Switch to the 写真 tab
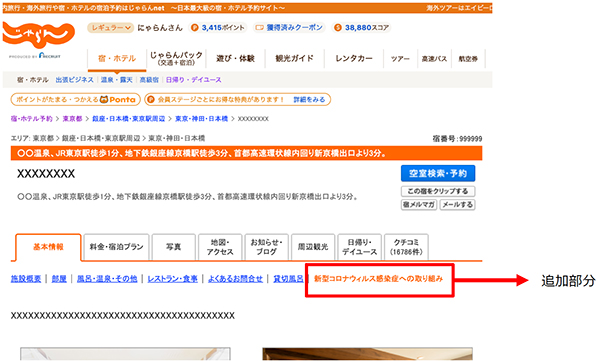The image size is (600, 363). [x=174, y=247]
